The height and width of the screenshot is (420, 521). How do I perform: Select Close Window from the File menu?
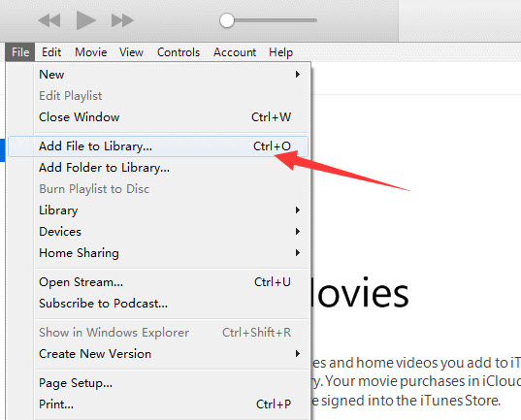(x=158, y=117)
